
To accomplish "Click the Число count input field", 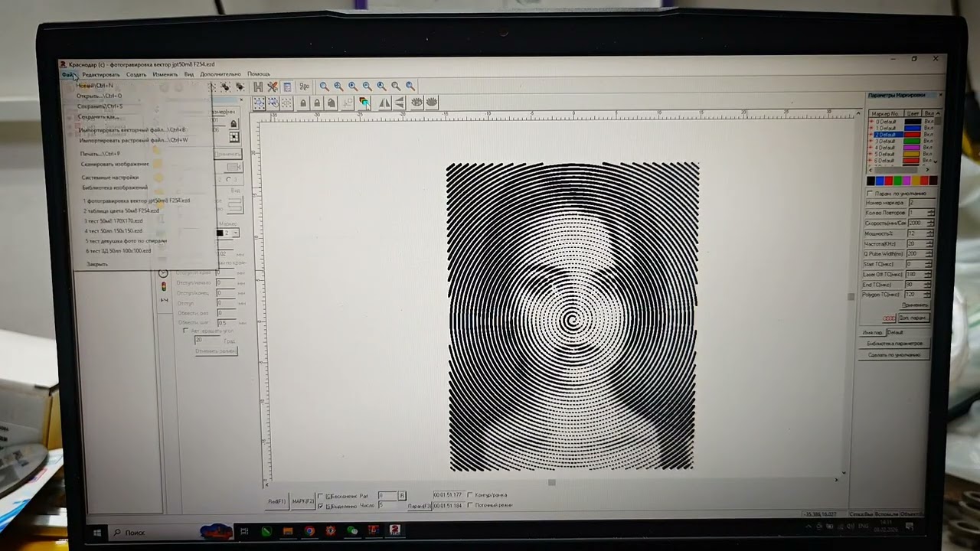I will 389,506.
